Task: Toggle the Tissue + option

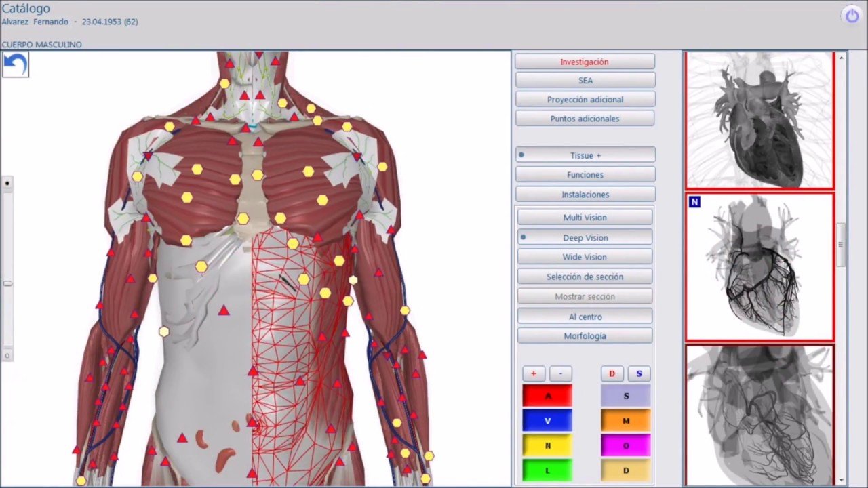Action: (x=585, y=155)
